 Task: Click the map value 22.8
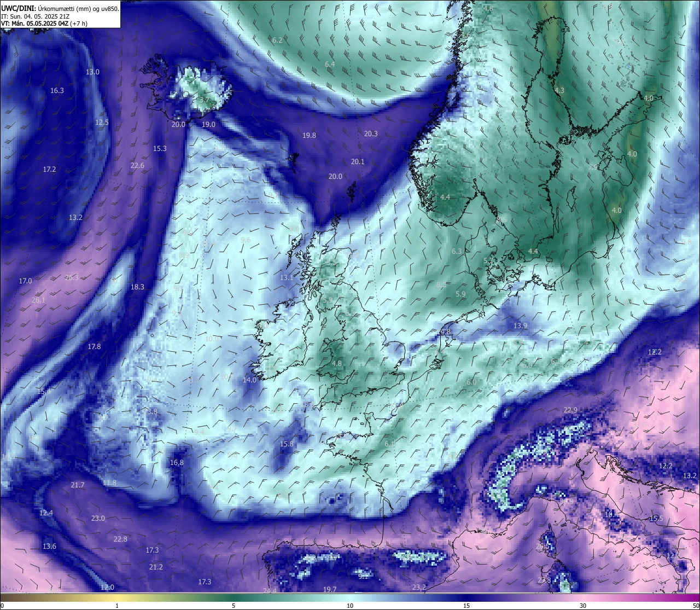(x=120, y=539)
